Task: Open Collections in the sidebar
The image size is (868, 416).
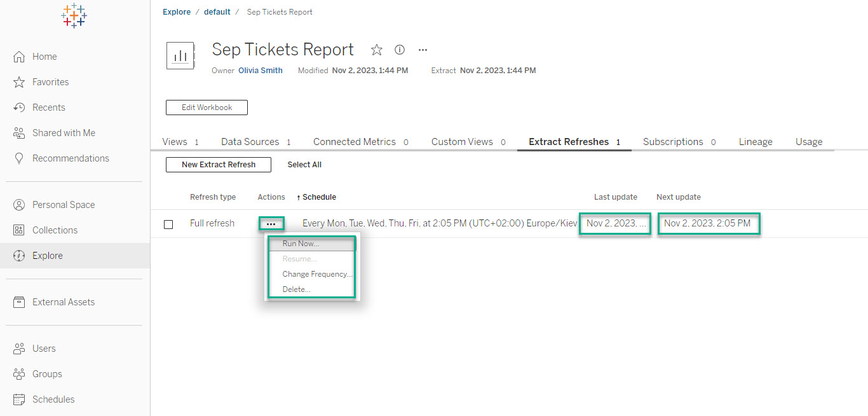Action: pyautogui.click(x=55, y=230)
